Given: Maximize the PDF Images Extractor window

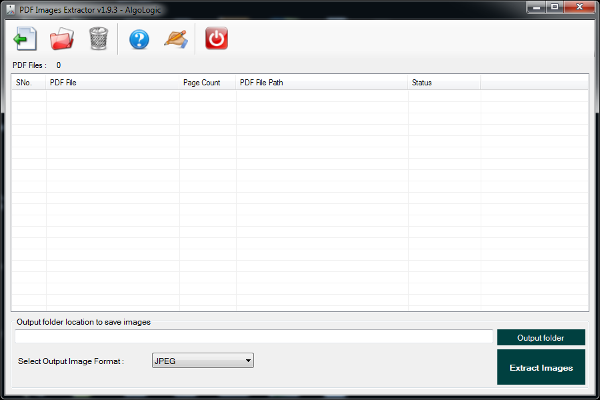Looking at the screenshot, I should coord(554,7).
